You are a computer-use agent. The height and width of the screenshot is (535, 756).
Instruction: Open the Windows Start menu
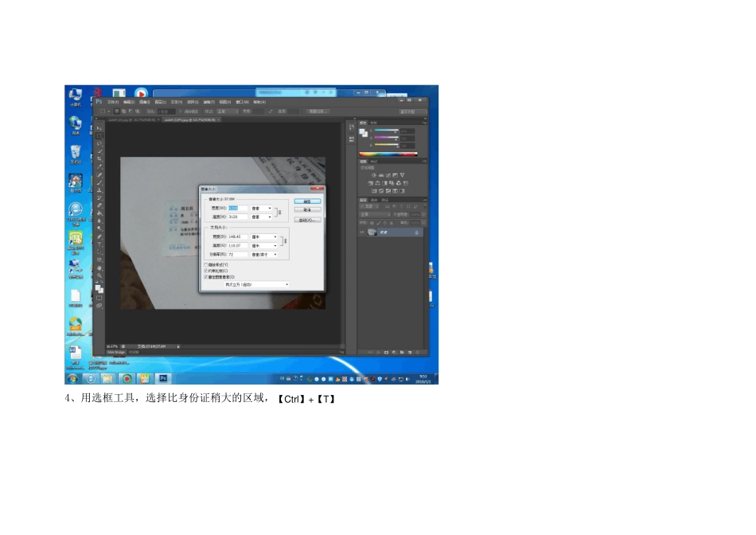tap(72, 379)
